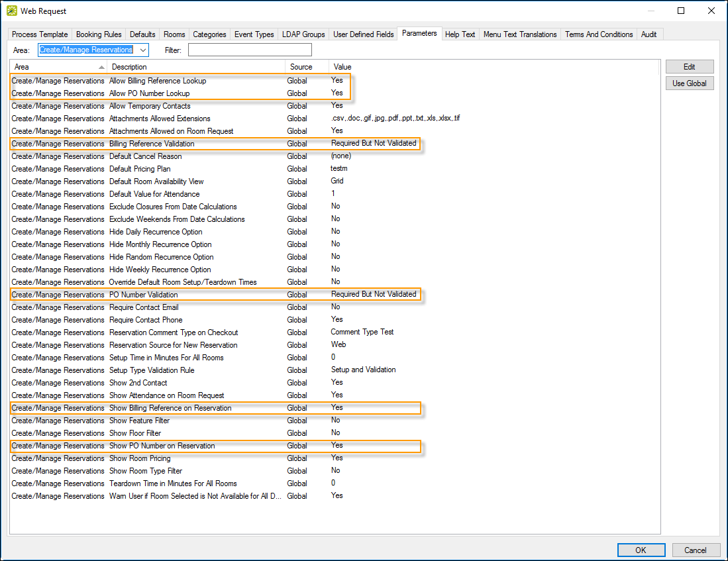Select the Show Room Pricing row

pos(140,458)
